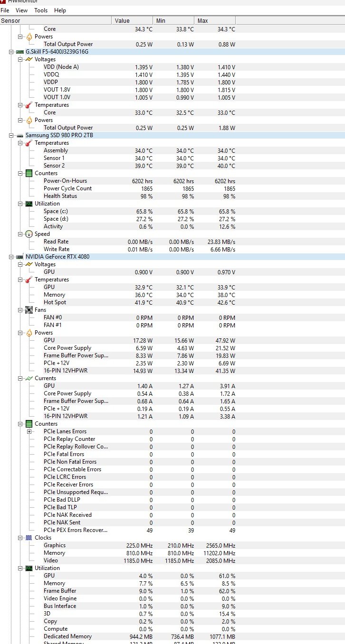Click the Min column header
The height and width of the screenshot is (644, 345).
[x=173, y=20]
